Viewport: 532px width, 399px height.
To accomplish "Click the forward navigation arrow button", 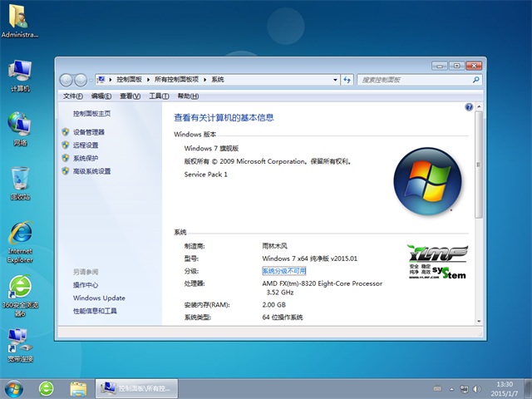I will tap(81, 80).
